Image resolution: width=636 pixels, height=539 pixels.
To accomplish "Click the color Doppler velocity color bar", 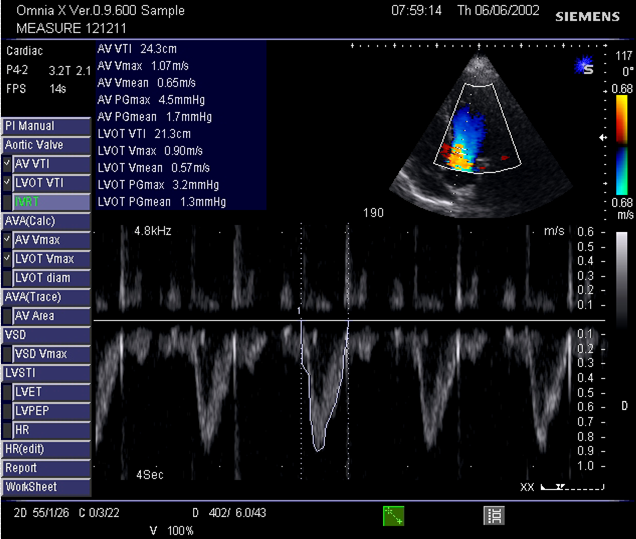I will [621, 145].
